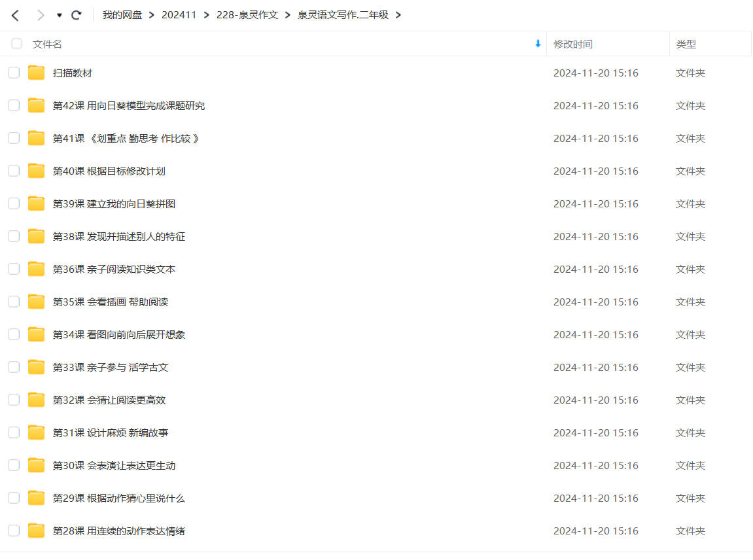Image resolution: width=753 pixels, height=560 pixels.
Task: Expand chevron after 202411 breadcrumb
Action: click(207, 15)
